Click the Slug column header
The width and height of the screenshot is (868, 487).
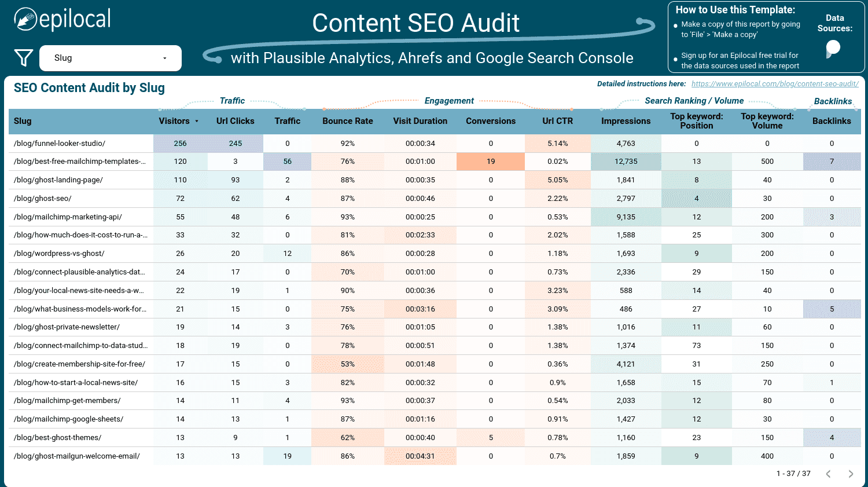[x=23, y=121]
